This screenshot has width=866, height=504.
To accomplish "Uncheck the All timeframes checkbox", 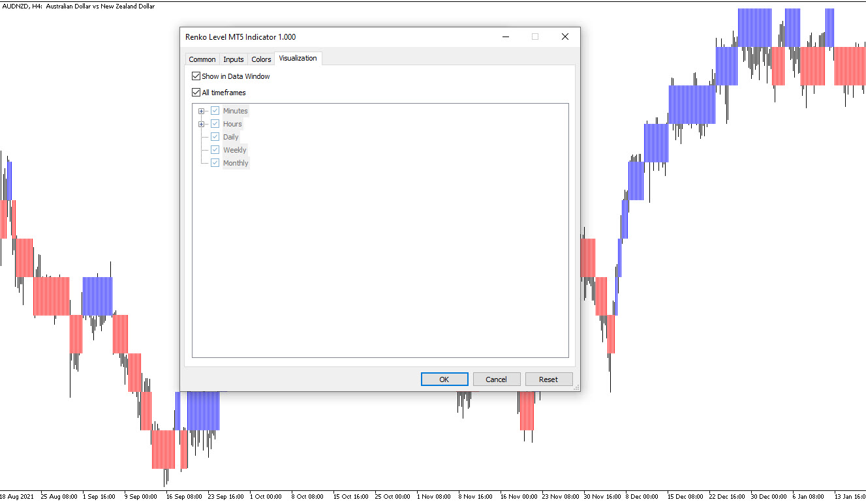I will point(196,93).
